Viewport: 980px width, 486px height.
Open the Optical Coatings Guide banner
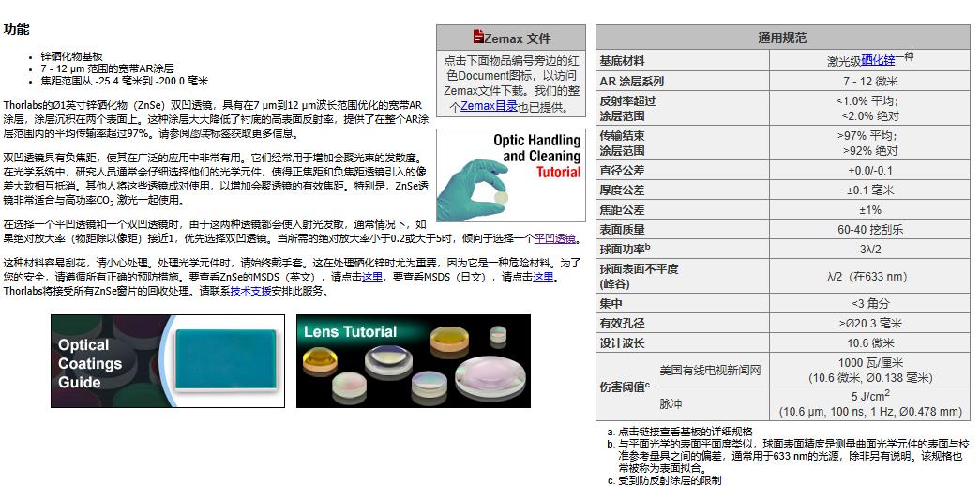click(168, 361)
